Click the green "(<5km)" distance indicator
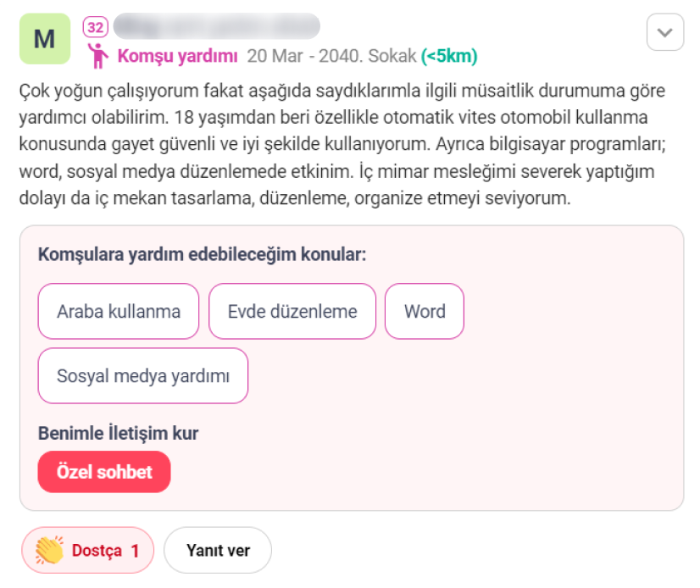The width and height of the screenshot is (700, 588). click(x=449, y=57)
